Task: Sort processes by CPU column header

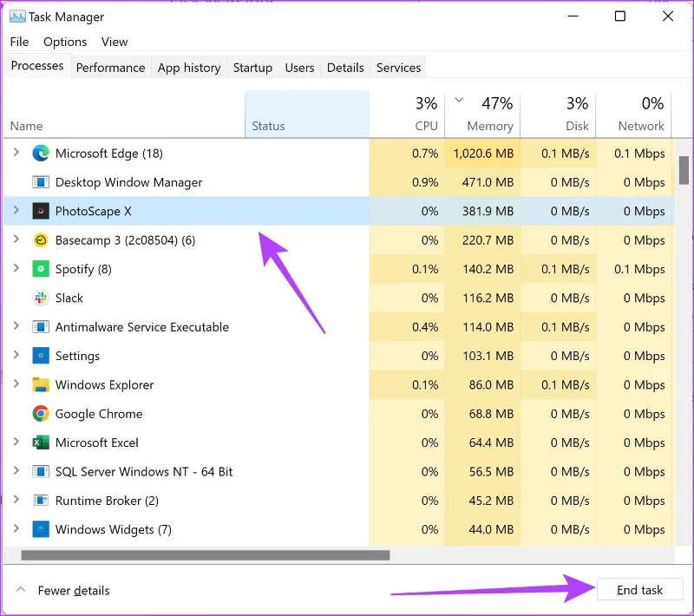Action: point(407,115)
